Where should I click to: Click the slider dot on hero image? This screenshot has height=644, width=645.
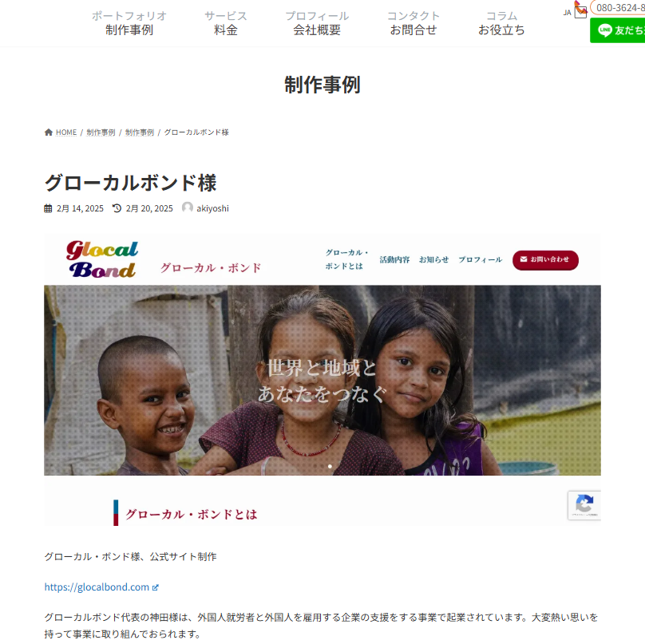[x=330, y=466]
